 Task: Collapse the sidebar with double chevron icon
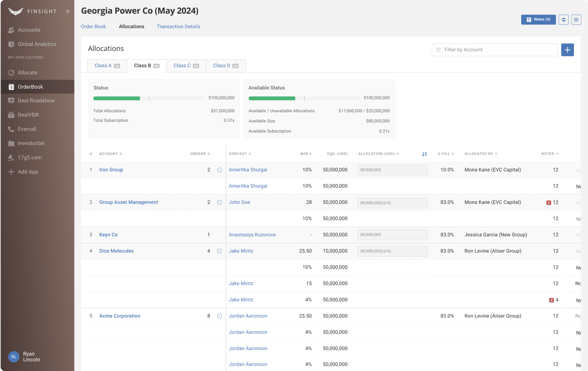click(67, 11)
